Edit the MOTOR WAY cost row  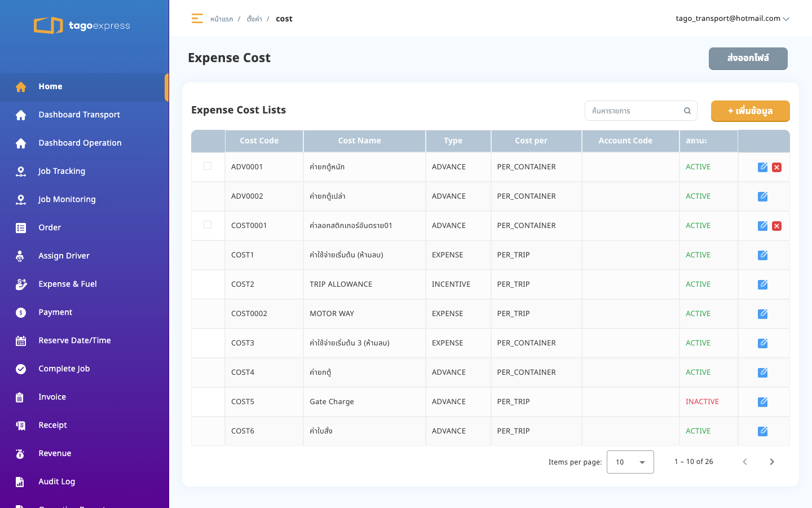pos(763,314)
